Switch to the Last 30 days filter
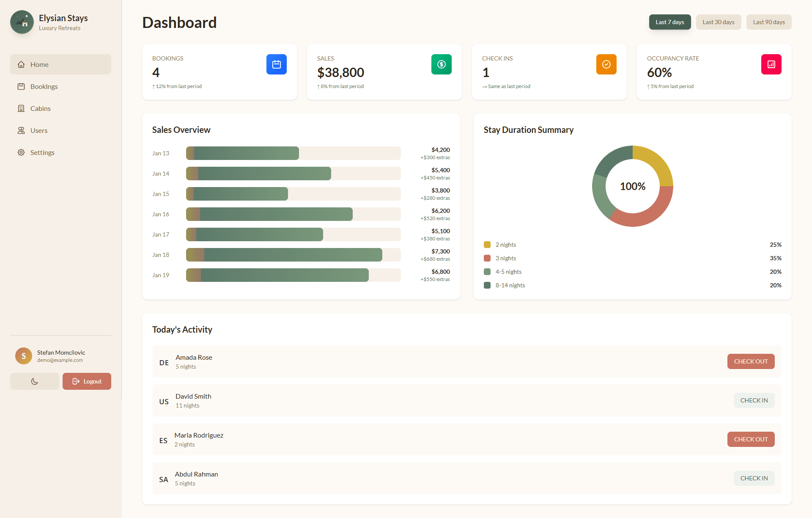The width and height of the screenshot is (812, 518). tap(718, 22)
